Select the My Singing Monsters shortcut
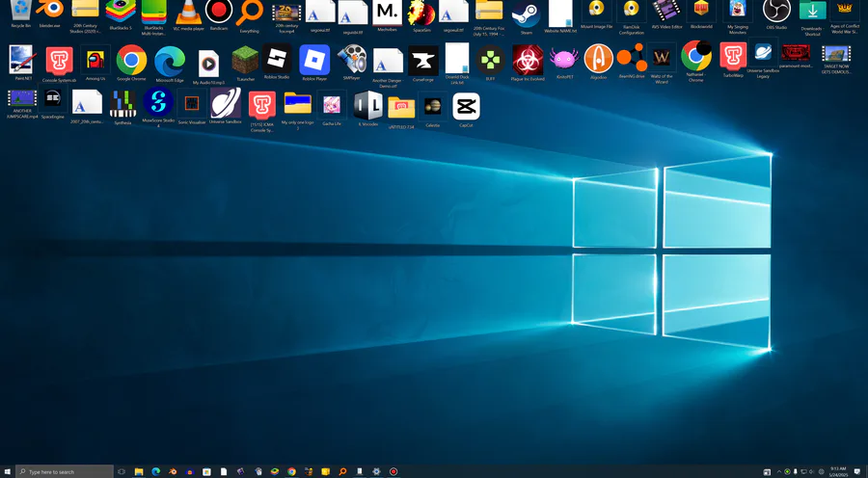 pos(738,13)
